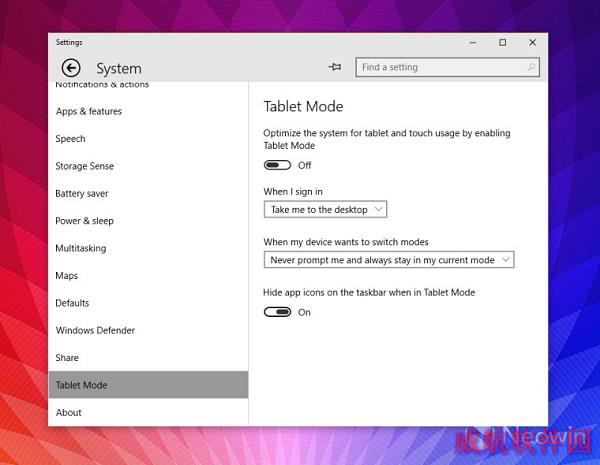Image resolution: width=600 pixels, height=465 pixels.
Task: Type in the Find a setting box
Action: [447, 67]
